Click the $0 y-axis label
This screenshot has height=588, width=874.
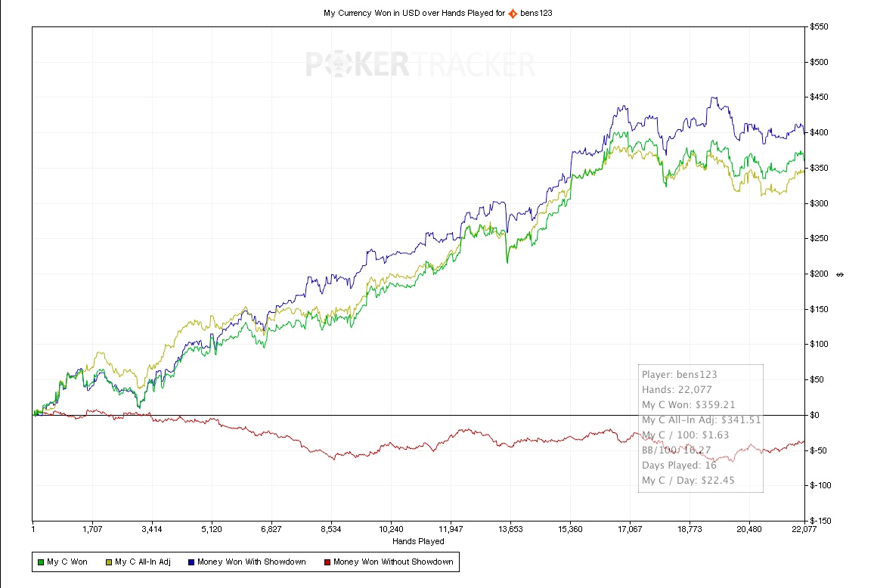(x=814, y=415)
